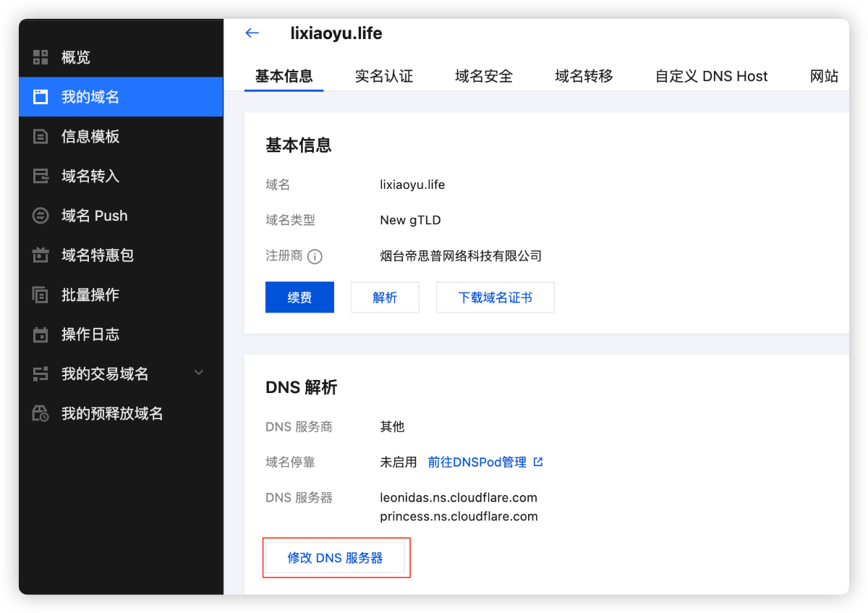Viewport: 868px width, 613px height.
Task: Click the 信息模板 document icon
Action: [x=41, y=137]
